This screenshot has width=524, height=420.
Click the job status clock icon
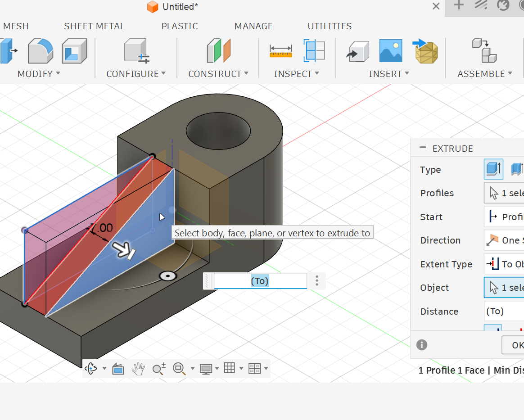click(x=503, y=5)
